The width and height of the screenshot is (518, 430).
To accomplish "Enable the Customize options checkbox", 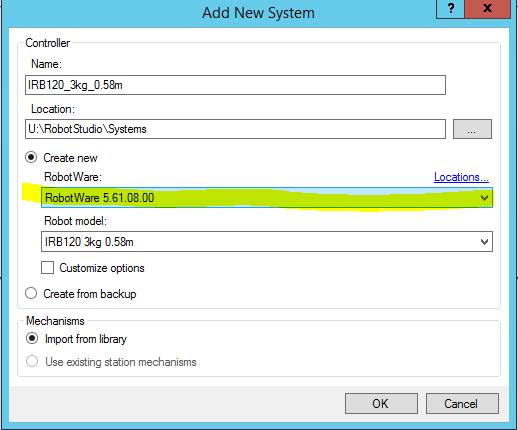I will coord(47,268).
